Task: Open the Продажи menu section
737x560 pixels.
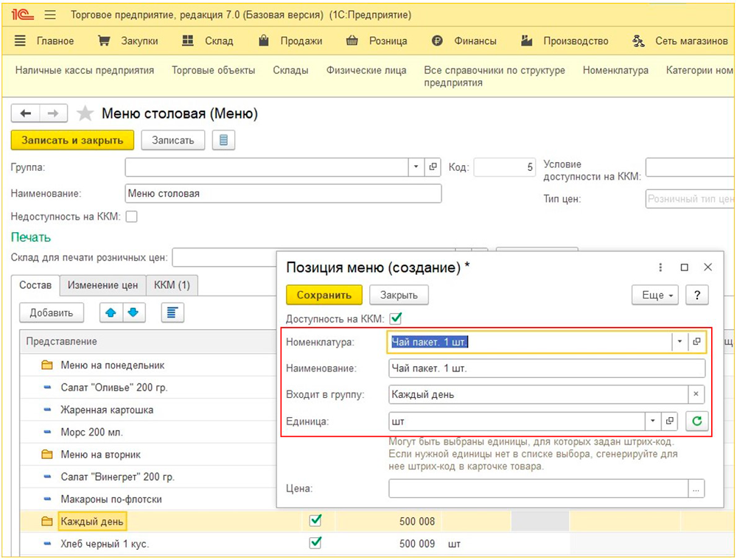Action: 292,41
